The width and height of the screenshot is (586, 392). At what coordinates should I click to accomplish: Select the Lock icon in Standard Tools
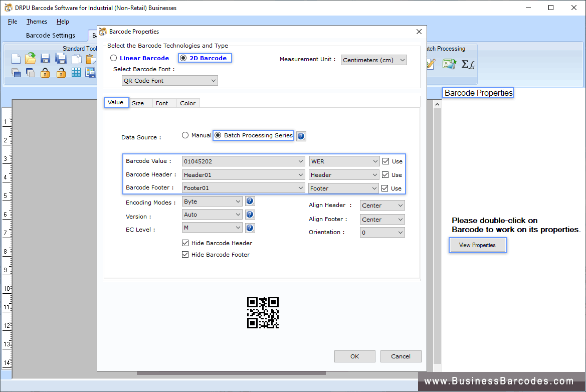coord(45,72)
